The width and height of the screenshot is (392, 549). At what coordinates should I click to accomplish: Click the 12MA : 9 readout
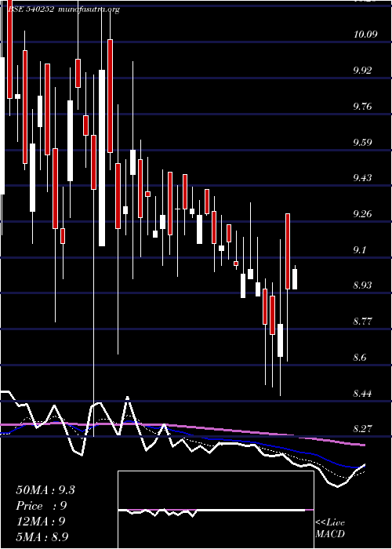click(41, 522)
